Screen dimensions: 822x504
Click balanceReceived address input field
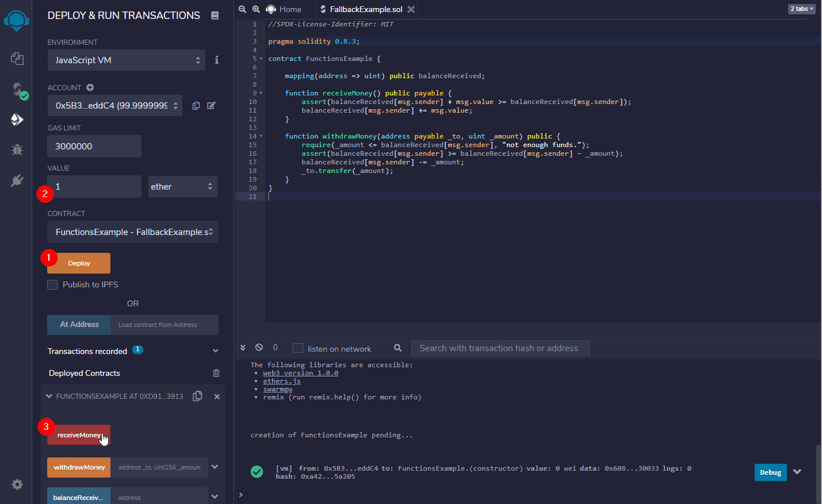(159, 497)
